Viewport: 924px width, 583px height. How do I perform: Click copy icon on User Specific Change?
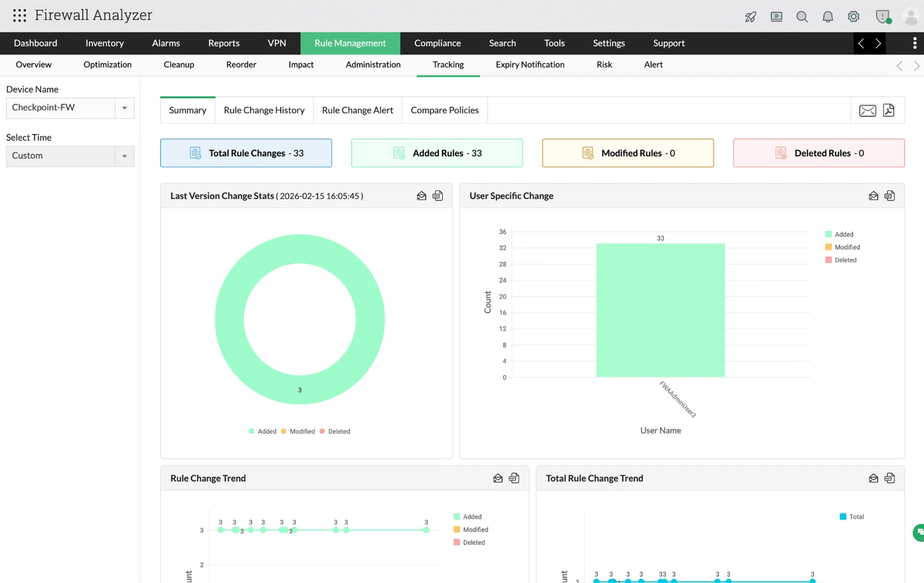tap(889, 196)
